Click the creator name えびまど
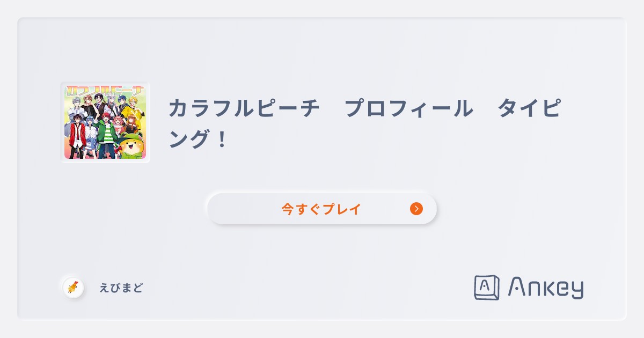The width and height of the screenshot is (644, 338). [x=120, y=288]
